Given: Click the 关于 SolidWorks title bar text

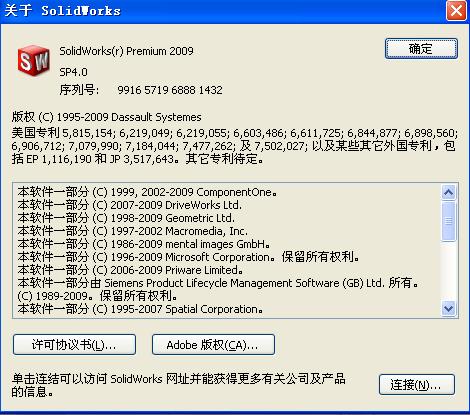Looking at the screenshot, I should (x=62, y=11).
